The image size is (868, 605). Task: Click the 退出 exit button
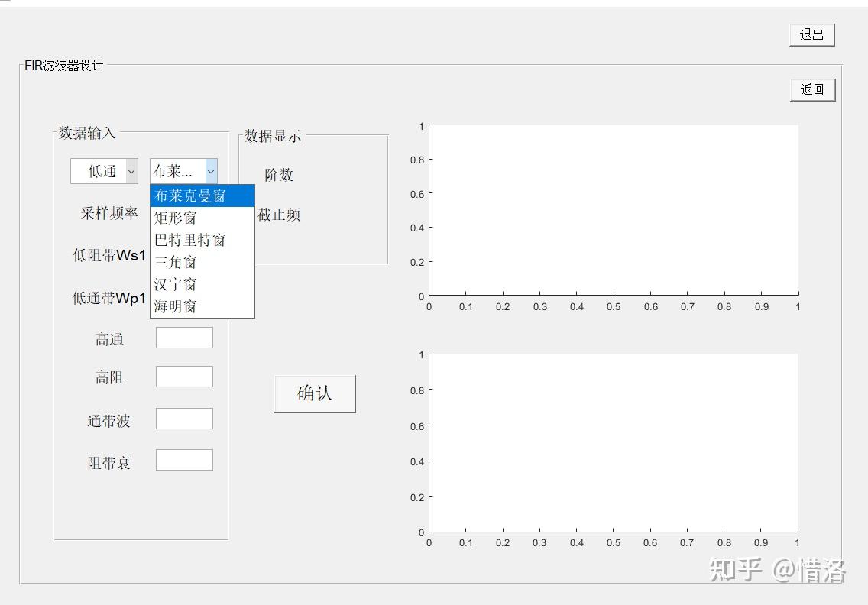click(811, 34)
